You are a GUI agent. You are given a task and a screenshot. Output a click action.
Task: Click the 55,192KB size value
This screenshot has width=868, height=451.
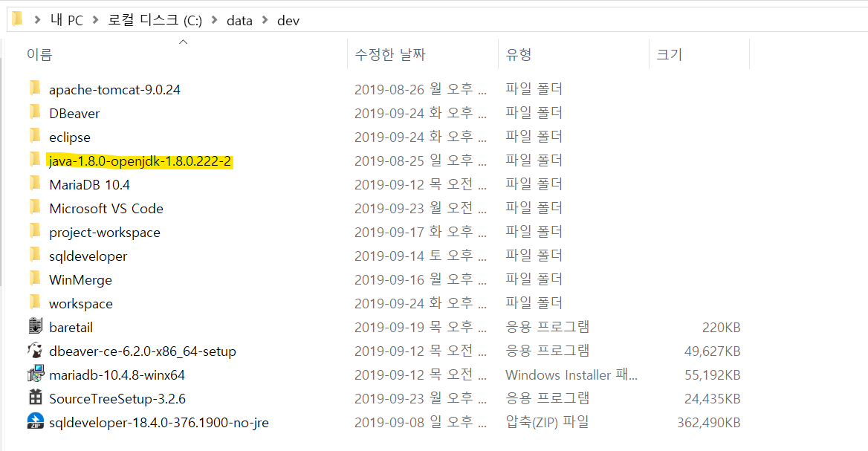pyautogui.click(x=713, y=375)
